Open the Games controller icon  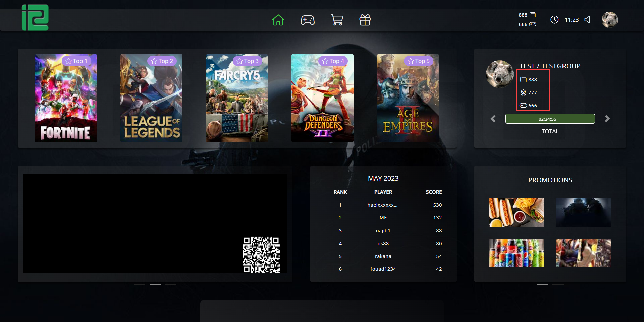(307, 20)
